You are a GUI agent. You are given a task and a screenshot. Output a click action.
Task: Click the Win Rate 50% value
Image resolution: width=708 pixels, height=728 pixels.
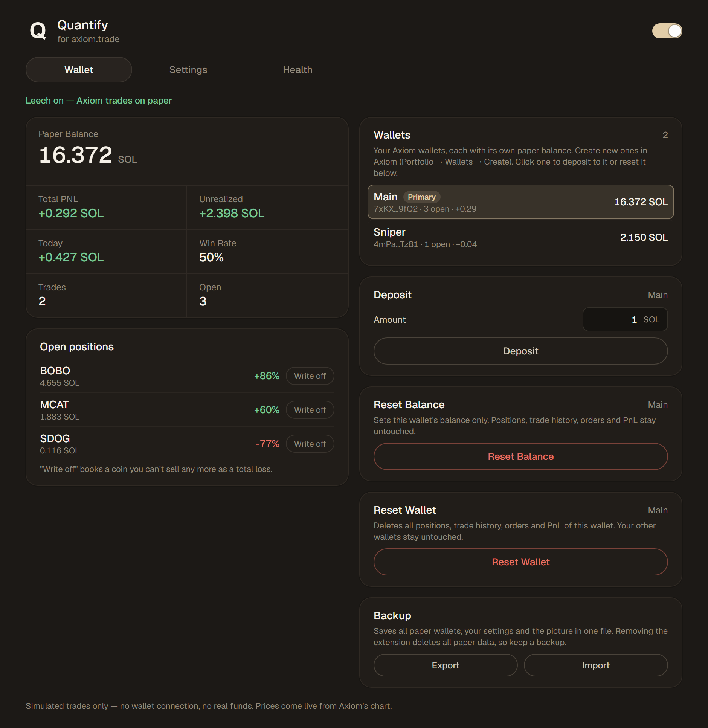point(211,257)
